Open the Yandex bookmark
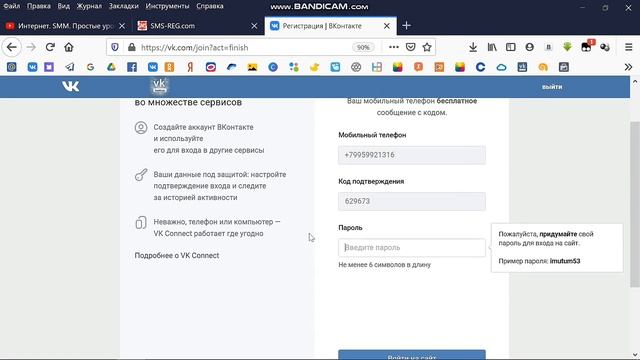640x360 pixels. (x=190, y=67)
